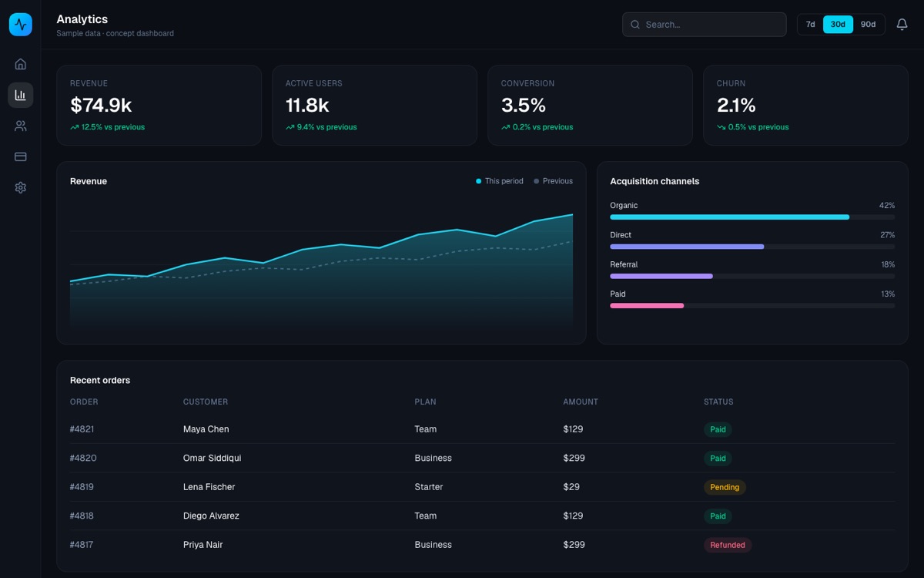
Task: Toggle the This period legend dot
Action: [x=478, y=181]
